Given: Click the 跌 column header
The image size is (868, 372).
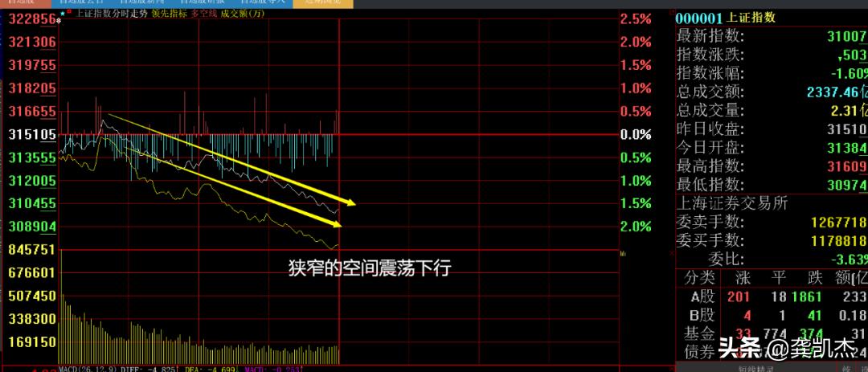Looking at the screenshot, I should point(814,277).
